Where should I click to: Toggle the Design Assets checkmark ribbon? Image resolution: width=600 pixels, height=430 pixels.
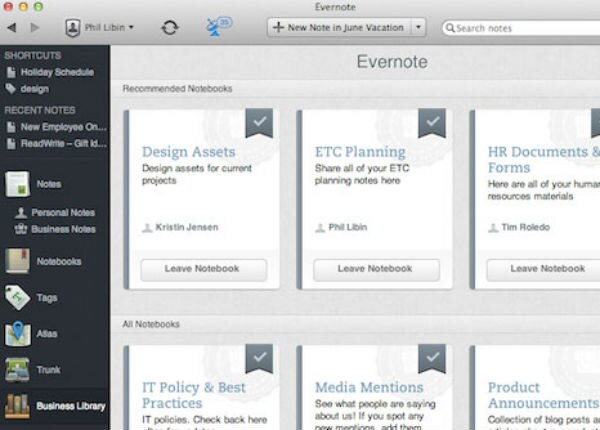point(259,123)
